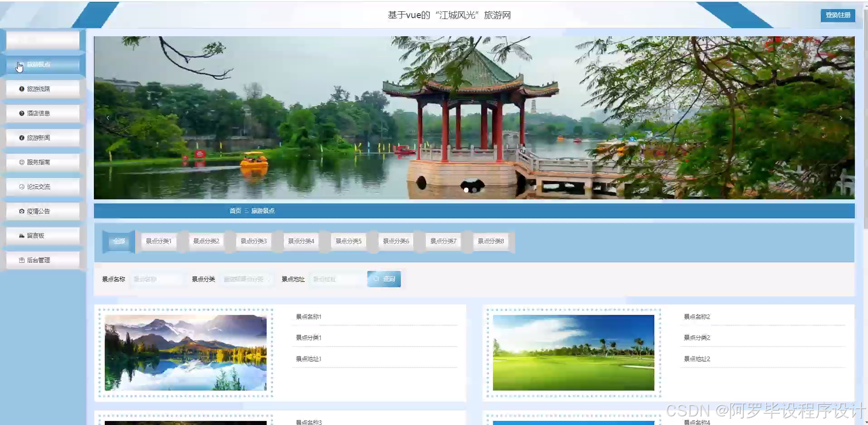
Task: Click the 首页 breadcrumb link
Action: 235,211
